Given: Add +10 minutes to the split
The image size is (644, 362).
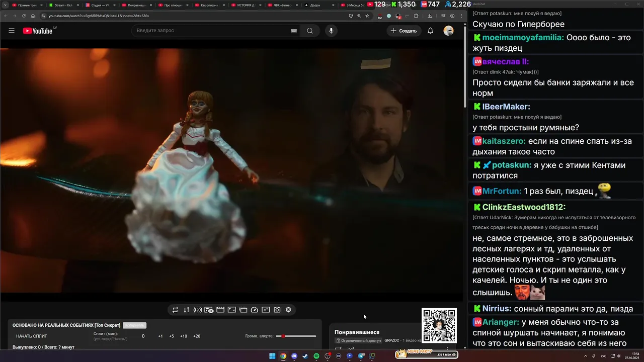Looking at the screenshot, I should pos(184,336).
